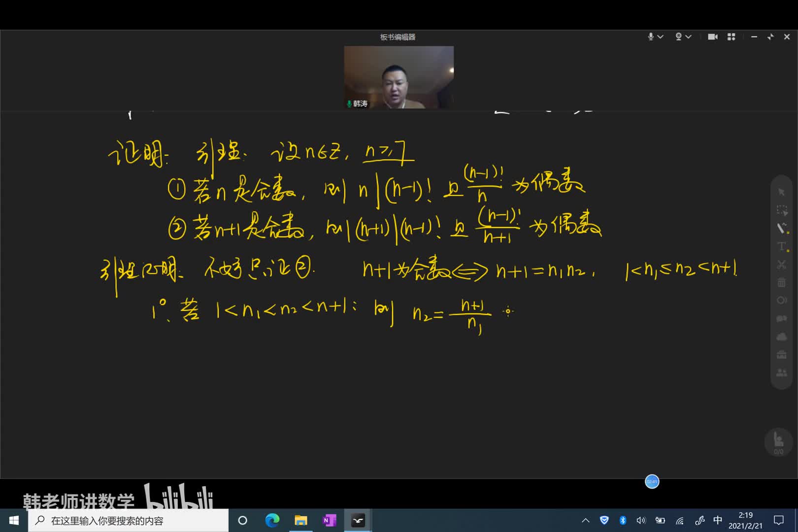Show hidden system tray icons

point(586,520)
